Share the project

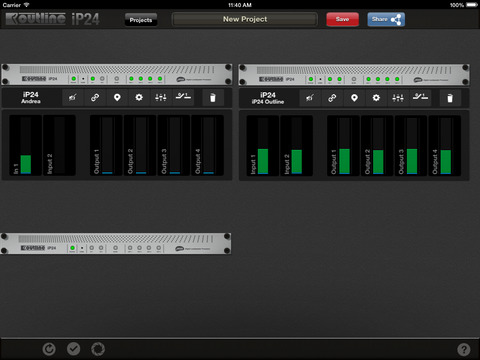[386, 19]
